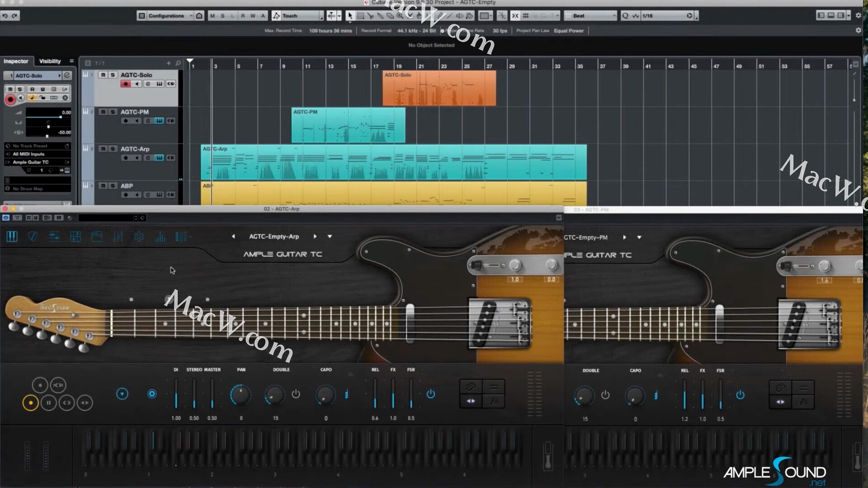
Task: Go to previous preset in Arp plugin
Action: (x=233, y=237)
